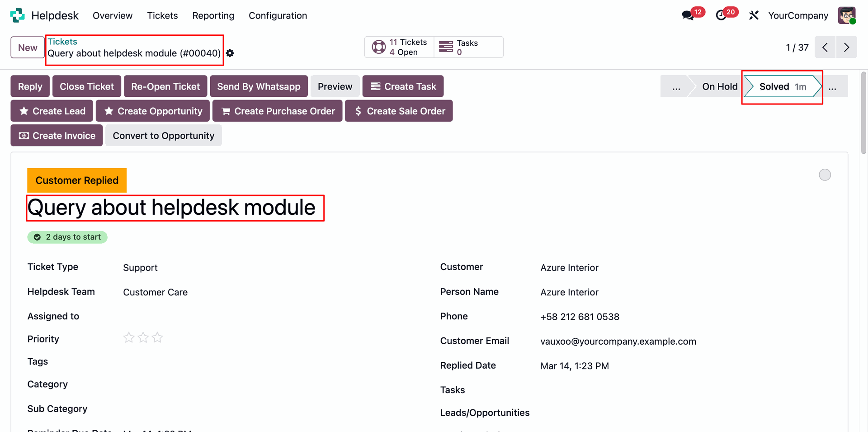Set priority to the first star
The image size is (868, 432).
(x=129, y=337)
